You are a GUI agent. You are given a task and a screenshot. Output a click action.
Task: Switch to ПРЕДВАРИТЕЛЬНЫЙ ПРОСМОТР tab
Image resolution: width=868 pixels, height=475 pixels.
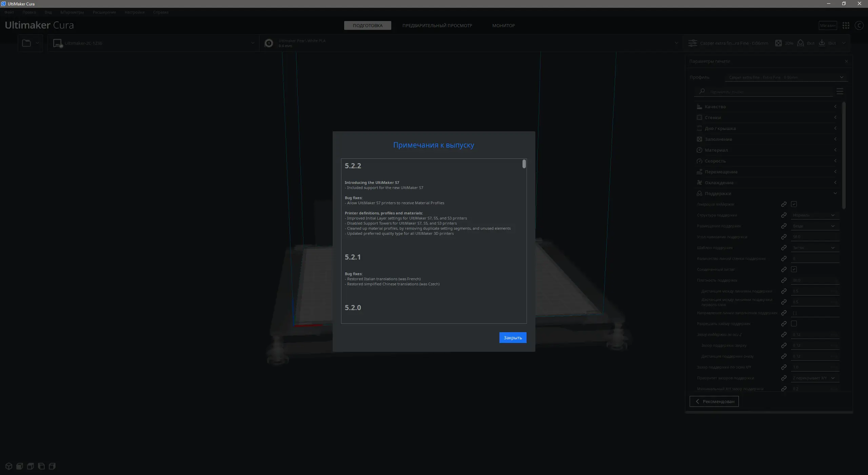click(437, 25)
